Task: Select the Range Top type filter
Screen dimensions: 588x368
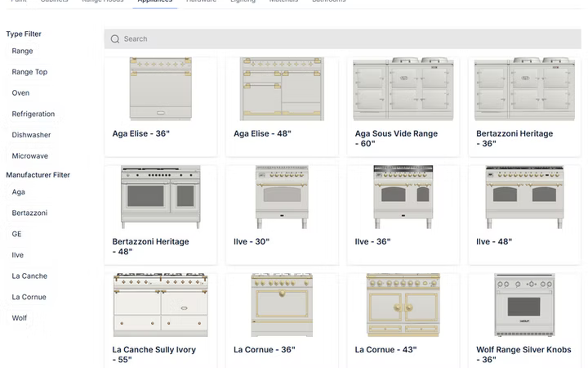Action: click(x=29, y=72)
